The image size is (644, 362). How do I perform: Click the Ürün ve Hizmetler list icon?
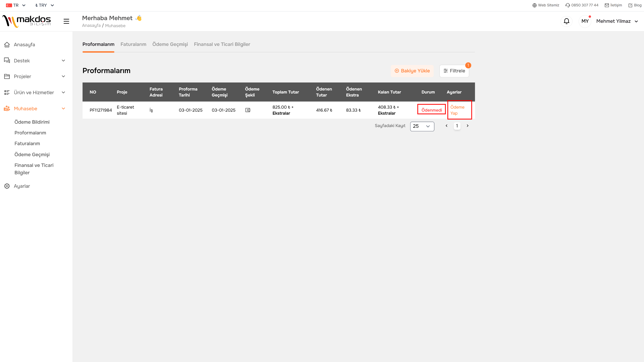7,92
